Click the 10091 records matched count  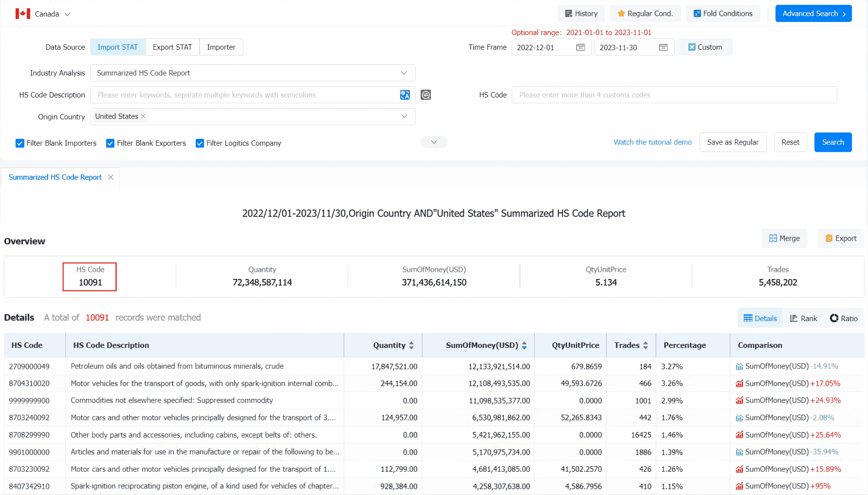[x=97, y=318]
